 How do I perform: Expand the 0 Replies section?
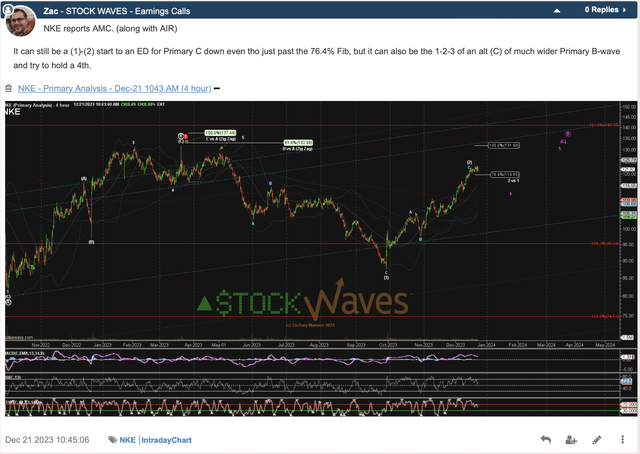pyautogui.click(x=605, y=10)
